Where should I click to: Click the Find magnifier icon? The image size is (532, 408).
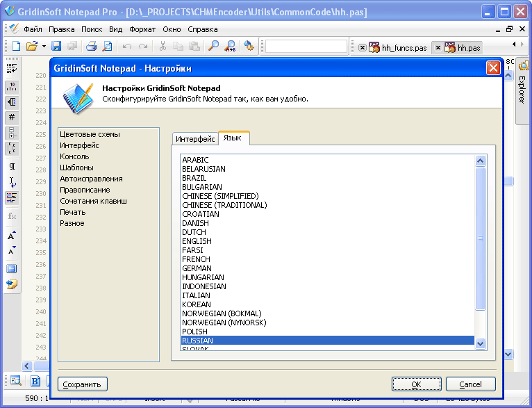tap(213, 46)
